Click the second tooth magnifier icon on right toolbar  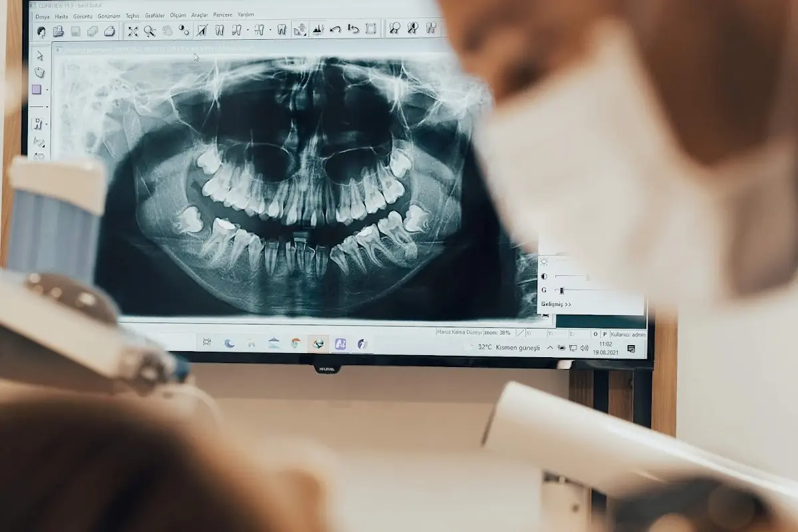[412, 29]
